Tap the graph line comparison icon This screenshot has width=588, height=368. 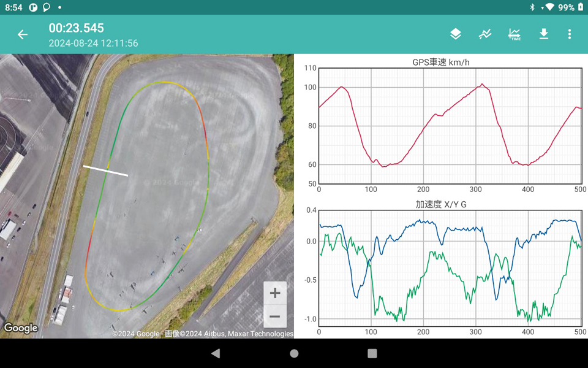(485, 34)
